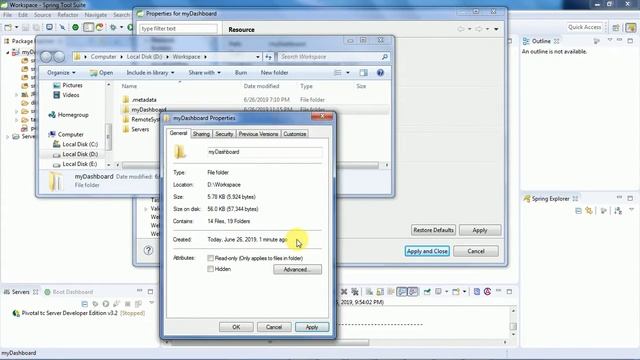Sort by Date modified column
This screenshot has width=640, height=360.
click(x=261, y=86)
